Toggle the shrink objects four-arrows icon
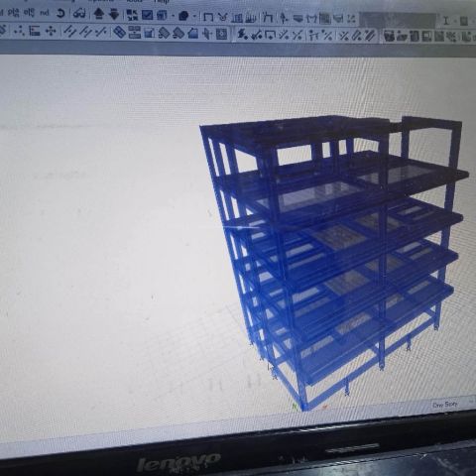The width and height of the screenshot is (476, 476). (x=132, y=15)
